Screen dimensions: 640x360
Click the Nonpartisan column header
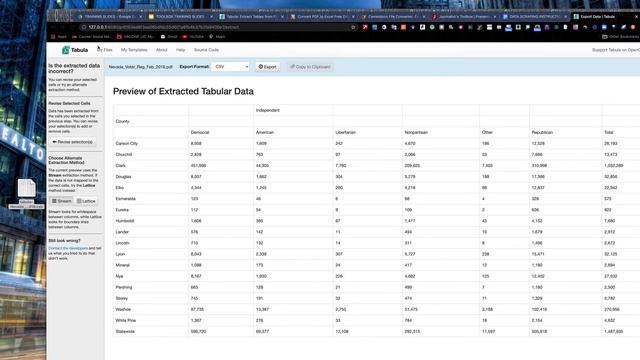(416, 132)
